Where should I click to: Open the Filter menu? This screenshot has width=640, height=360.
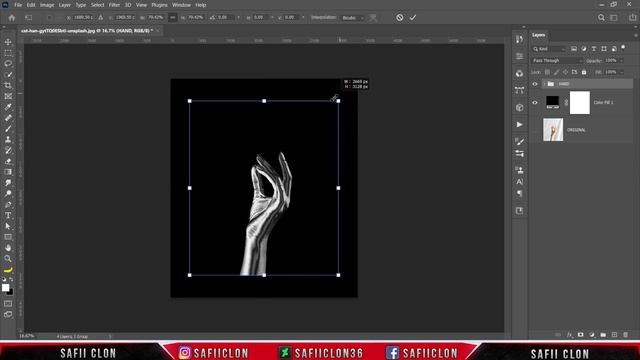[114, 5]
